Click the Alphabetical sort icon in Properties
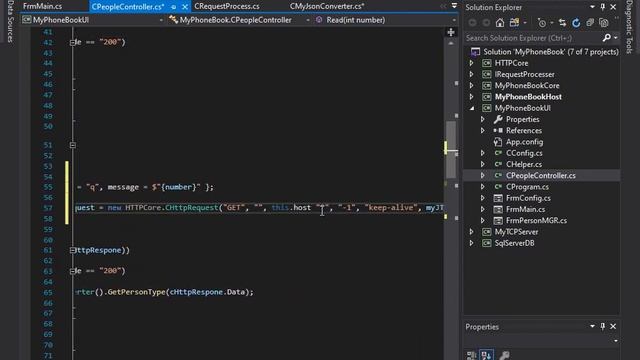 [x=487, y=355]
